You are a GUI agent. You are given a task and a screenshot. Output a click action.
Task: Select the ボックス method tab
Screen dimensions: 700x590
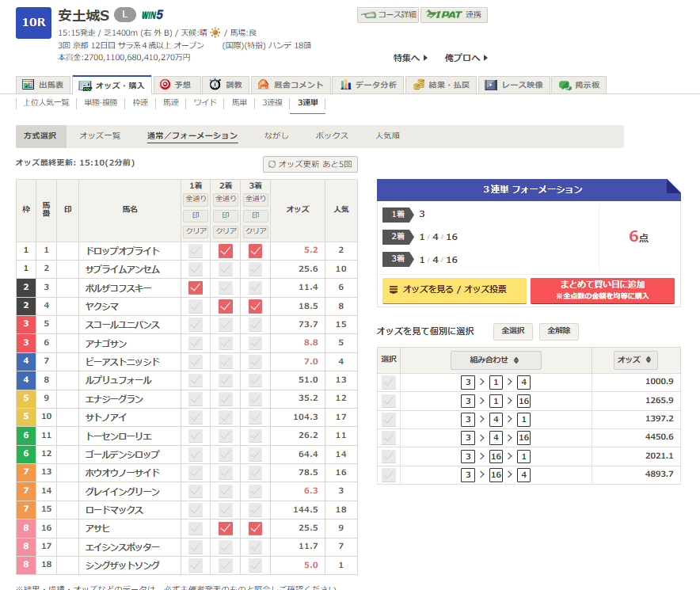tap(332, 136)
